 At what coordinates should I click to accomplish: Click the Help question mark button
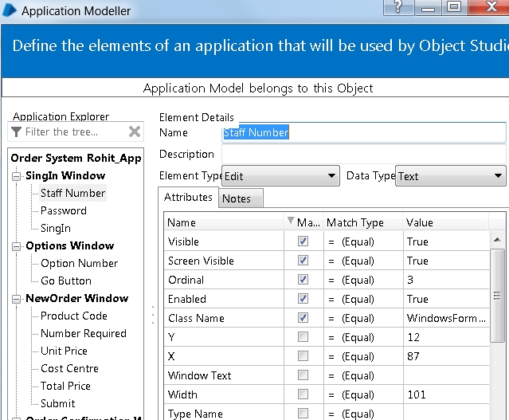[x=397, y=8]
